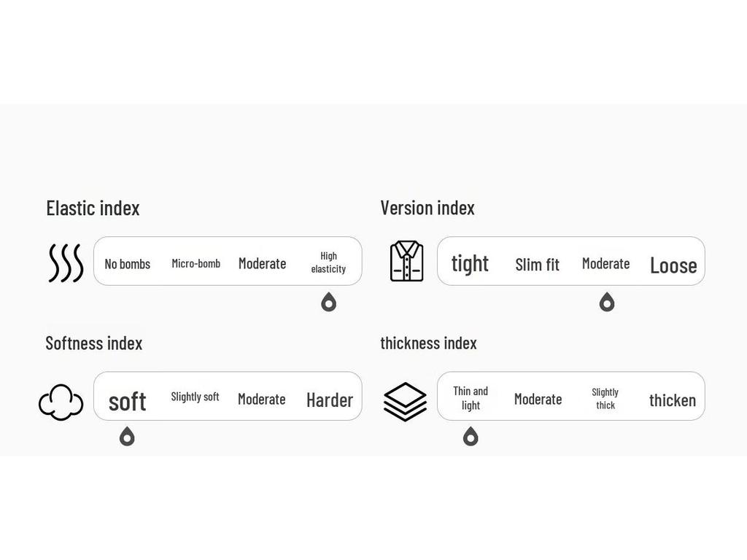Pick Slightly soft in Softness index

(x=195, y=397)
